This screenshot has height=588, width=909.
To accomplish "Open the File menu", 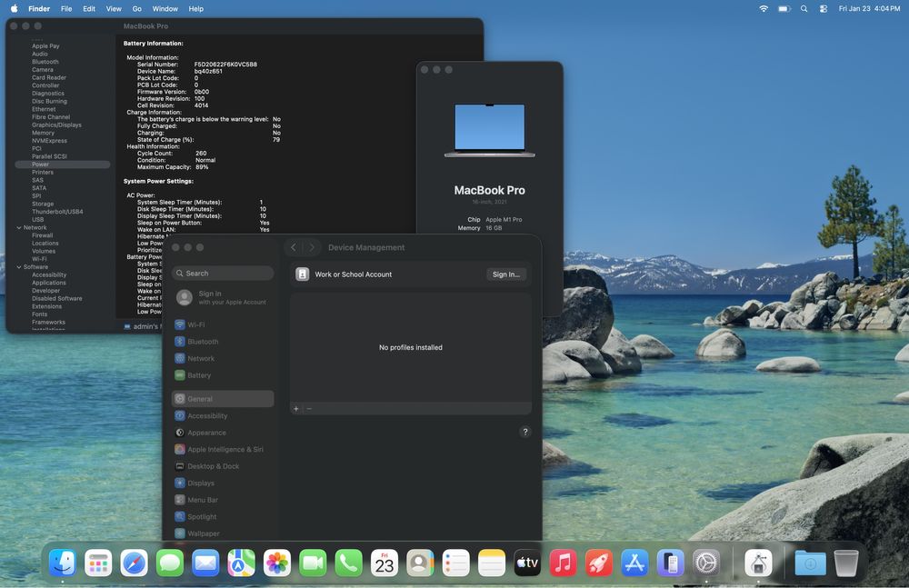I will pos(66,9).
